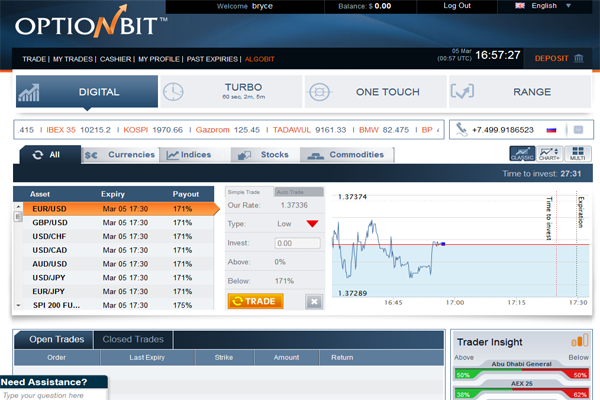
Task: Sort by Payout column header
Action: pos(186,194)
